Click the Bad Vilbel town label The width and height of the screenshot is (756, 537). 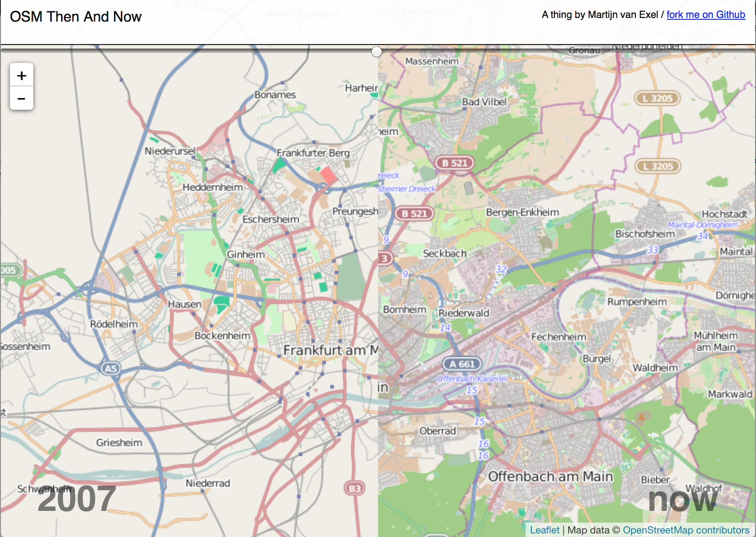(484, 102)
